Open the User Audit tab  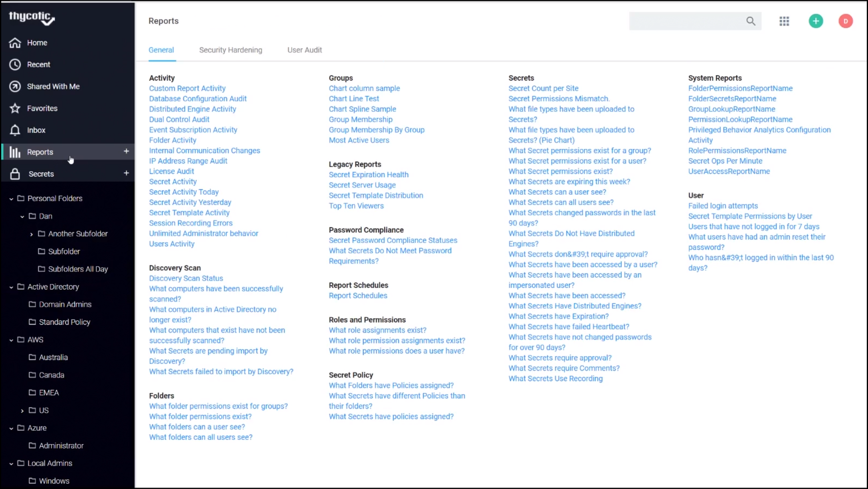point(304,50)
